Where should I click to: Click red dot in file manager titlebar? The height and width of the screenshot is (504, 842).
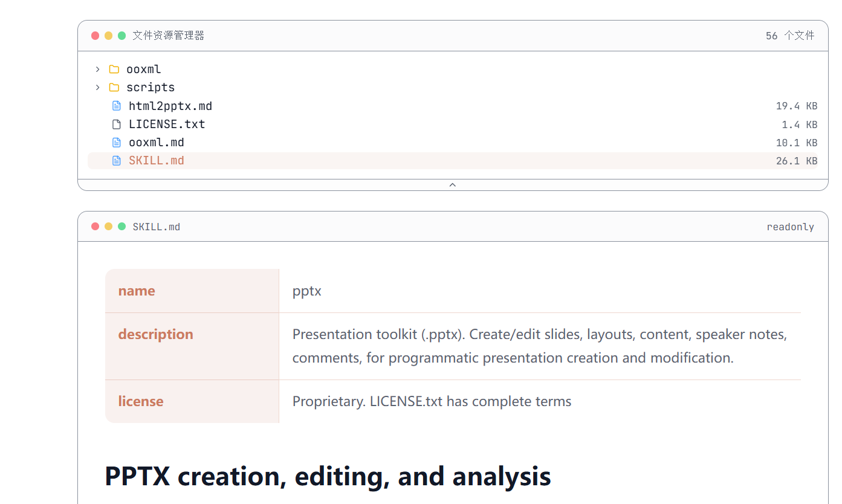(95, 36)
